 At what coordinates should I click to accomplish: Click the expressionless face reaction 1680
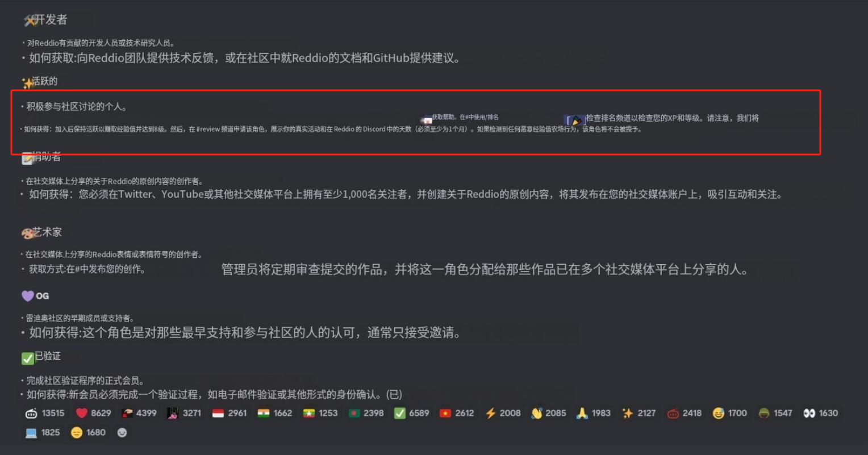click(x=88, y=433)
